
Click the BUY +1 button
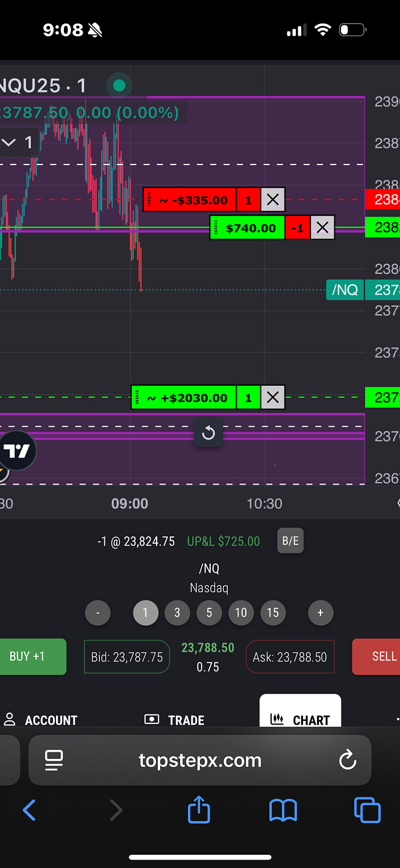pyautogui.click(x=33, y=656)
